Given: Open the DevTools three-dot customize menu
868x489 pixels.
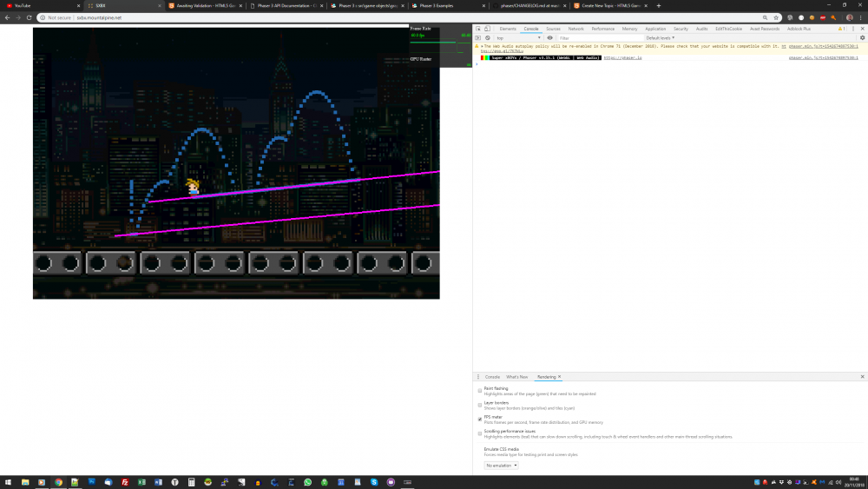Looking at the screenshot, I should tap(853, 29).
